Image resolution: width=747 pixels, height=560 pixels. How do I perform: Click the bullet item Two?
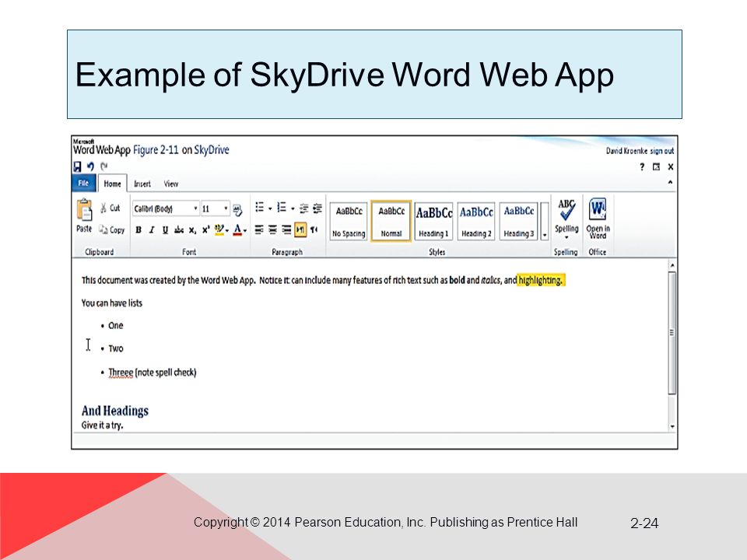tap(116, 348)
